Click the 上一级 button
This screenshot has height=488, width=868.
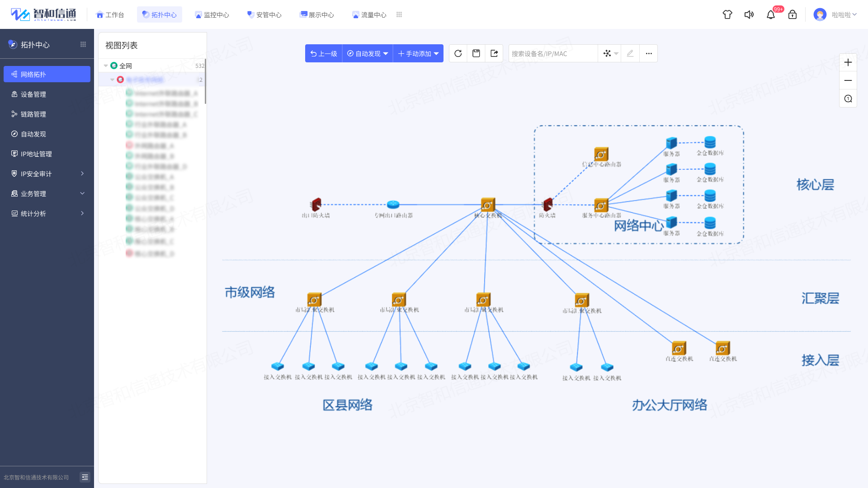coord(323,53)
